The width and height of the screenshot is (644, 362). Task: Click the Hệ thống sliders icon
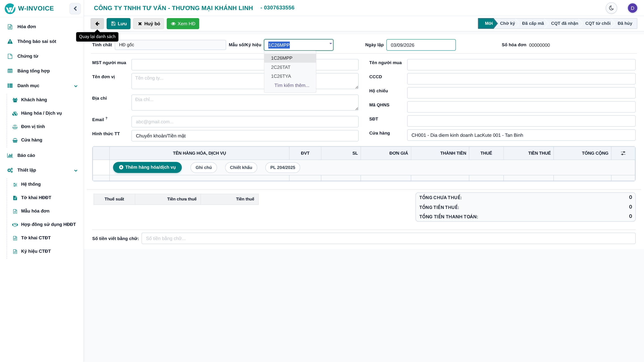15,184
